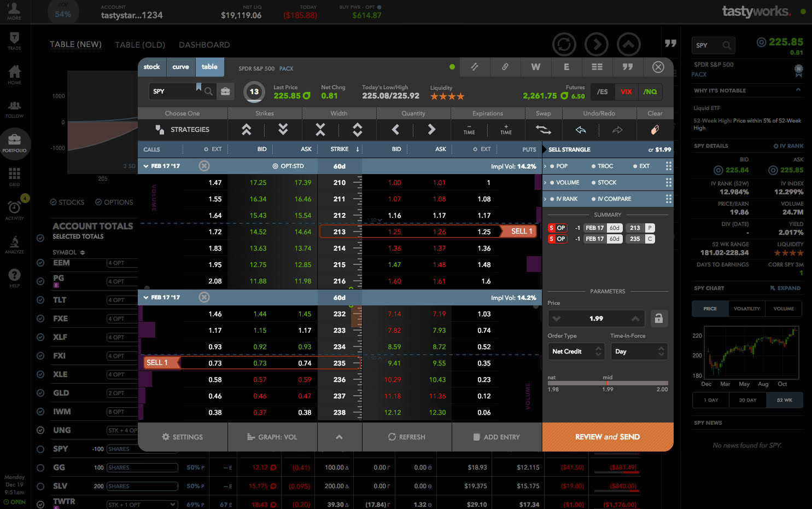This screenshot has height=509, width=812.
Task: Open the briefcase icon beside SPY symbol field
Action: tap(225, 91)
